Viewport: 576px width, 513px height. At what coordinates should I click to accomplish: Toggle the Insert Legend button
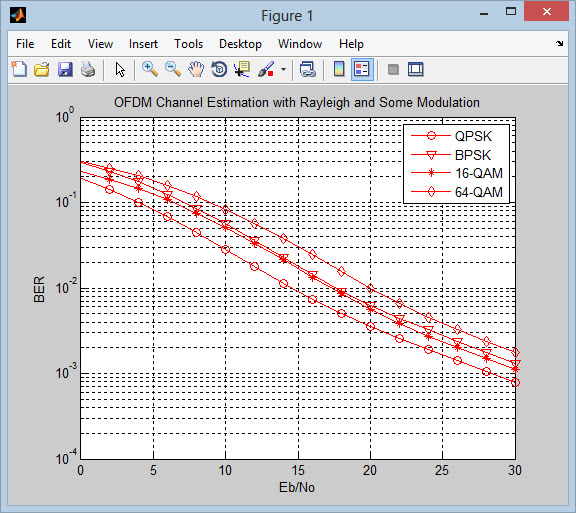362,69
